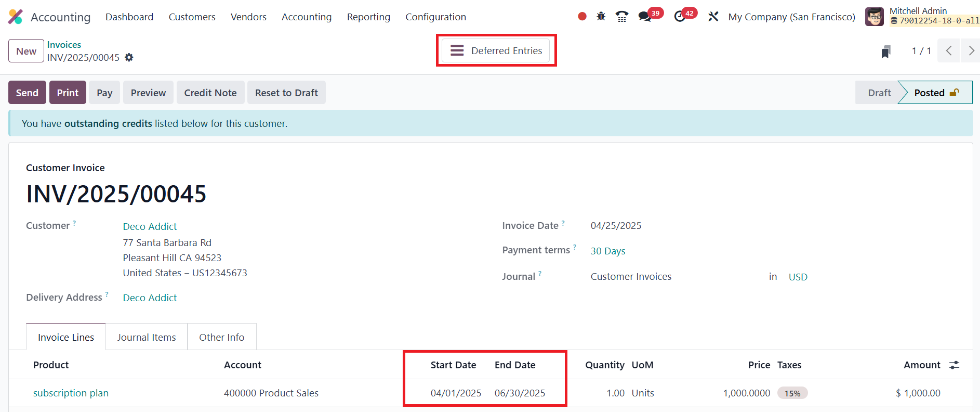This screenshot has height=412, width=980.
Task: Click the outstanding credits text in the banner
Action: click(x=108, y=123)
